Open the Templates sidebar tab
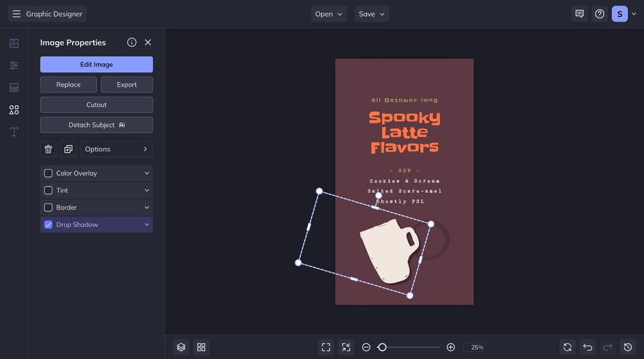644x359 pixels. click(14, 87)
